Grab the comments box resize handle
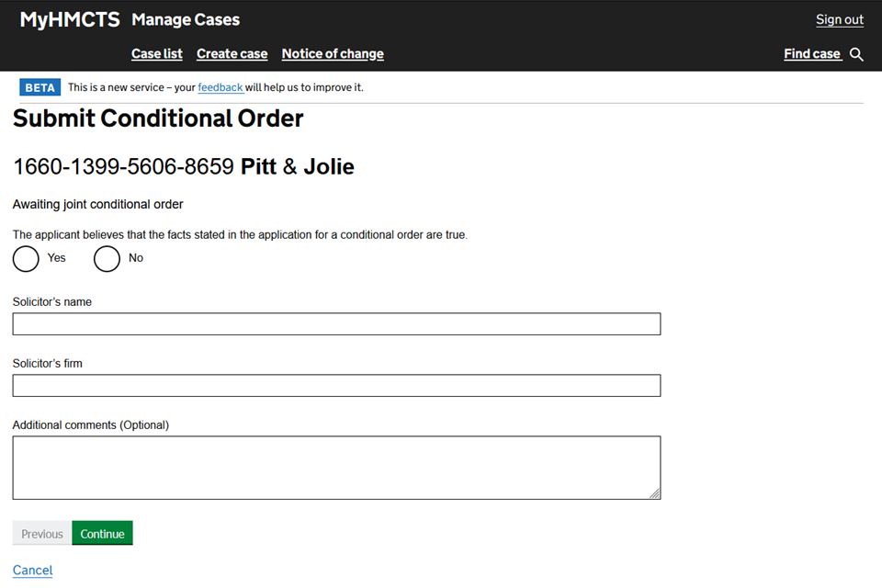The image size is (882, 588). (655, 494)
